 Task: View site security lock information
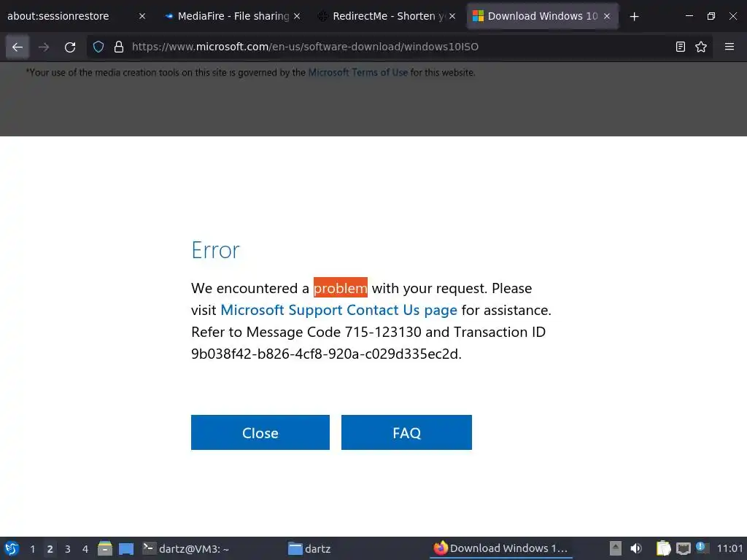tap(119, 47)
